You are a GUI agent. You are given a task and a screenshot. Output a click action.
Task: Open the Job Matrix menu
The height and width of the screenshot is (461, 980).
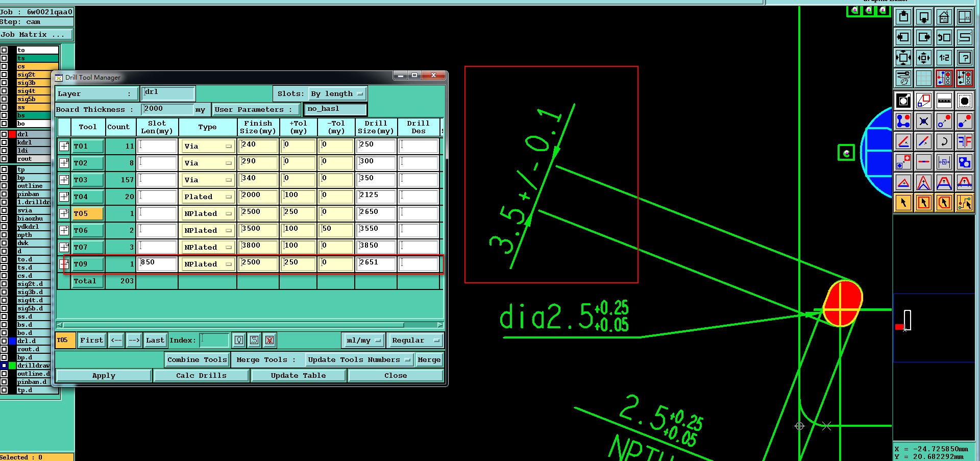(x=36, y=35)
